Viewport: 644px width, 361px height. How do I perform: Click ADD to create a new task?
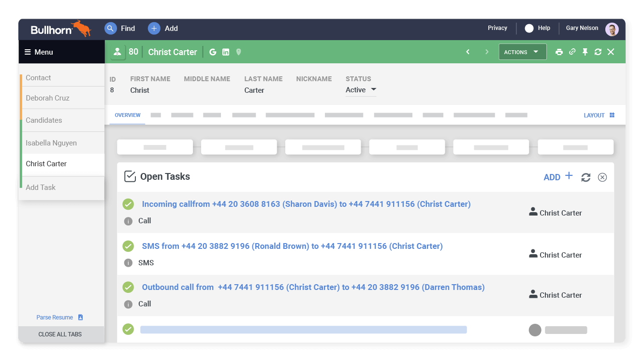(x=557, y=177)
